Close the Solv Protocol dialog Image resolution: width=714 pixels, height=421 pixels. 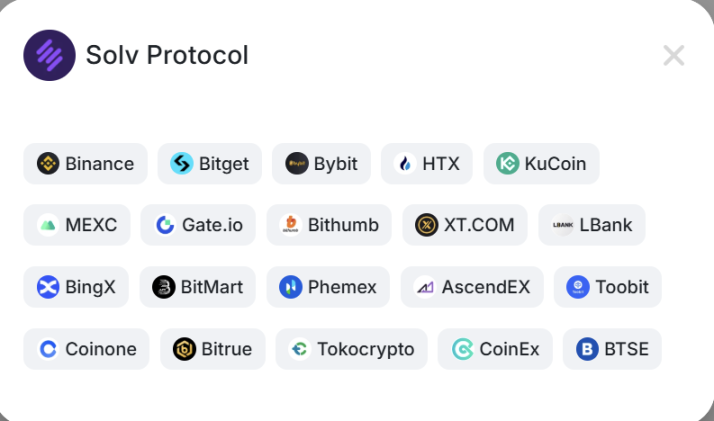point(674,55)
